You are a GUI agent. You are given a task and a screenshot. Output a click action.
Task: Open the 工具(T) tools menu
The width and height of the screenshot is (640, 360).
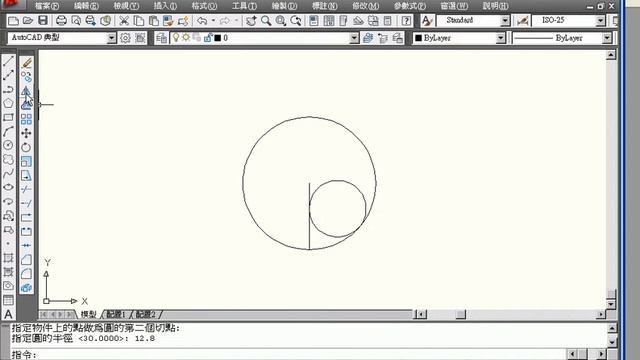(244, 6)
